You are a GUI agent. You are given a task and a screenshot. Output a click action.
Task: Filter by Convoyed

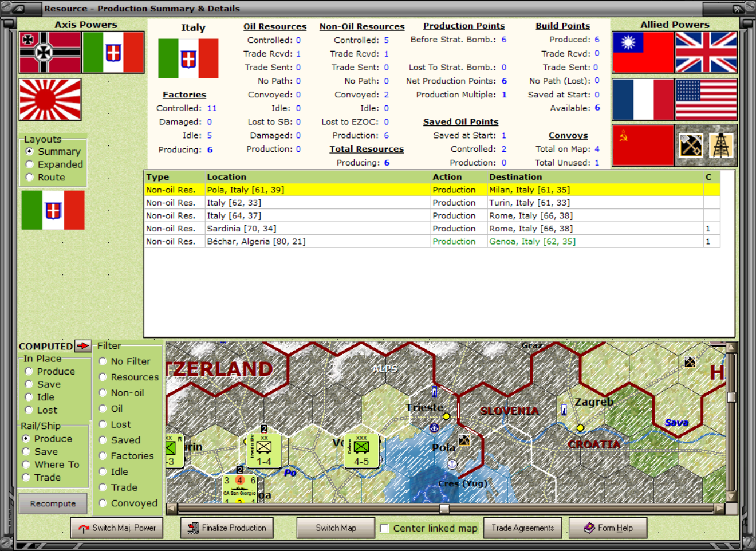click(103, 503)
